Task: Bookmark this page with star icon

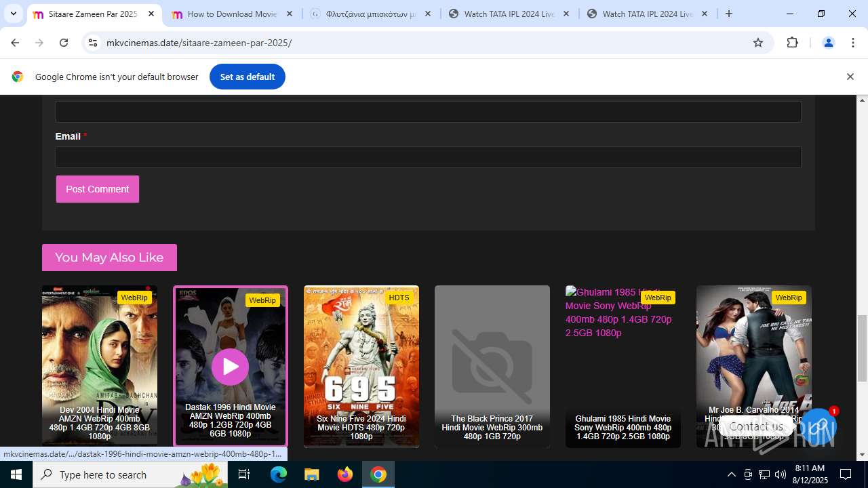Action: pos(758,43)
